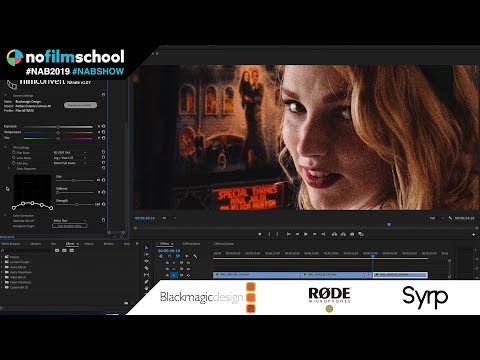
Task: Open timeline display settings wrench
Action: (195, 256)
